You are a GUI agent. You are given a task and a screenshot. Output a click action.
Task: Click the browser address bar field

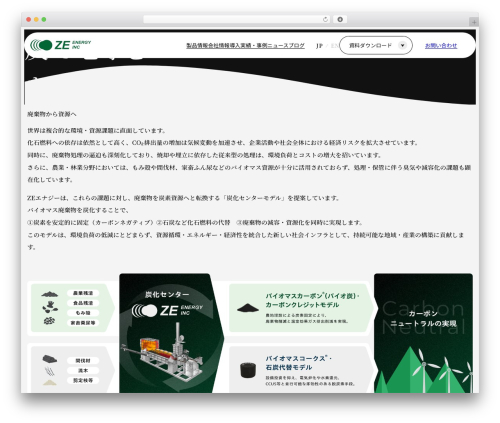point(237,19)
